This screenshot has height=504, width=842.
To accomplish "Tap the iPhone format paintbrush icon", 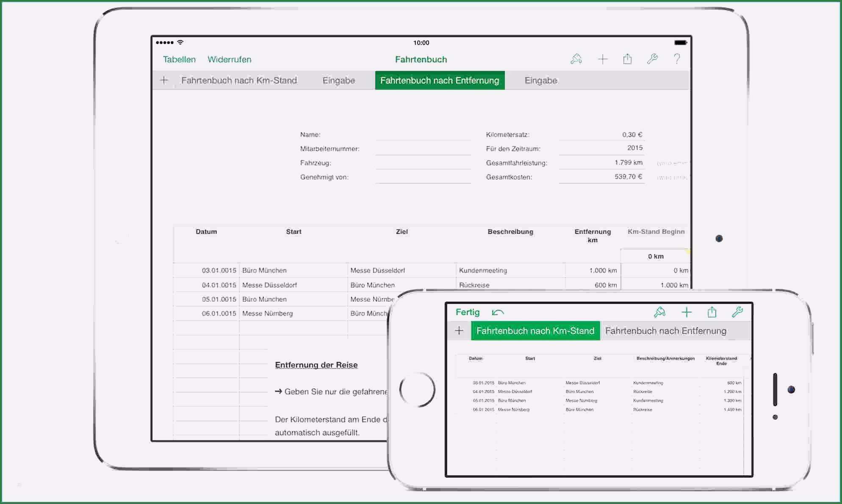I will click(659, 313).
